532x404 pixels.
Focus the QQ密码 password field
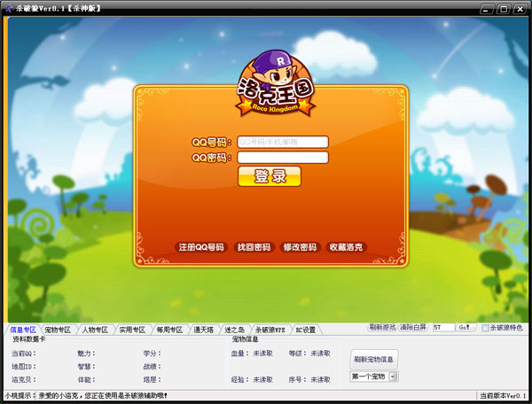(x=283, y=158)
